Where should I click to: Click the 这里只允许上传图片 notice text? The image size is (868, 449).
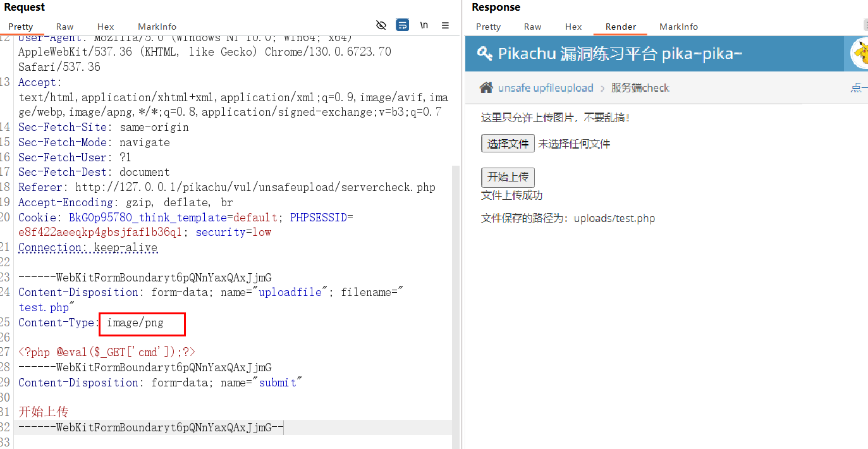[x=555, y=118]
